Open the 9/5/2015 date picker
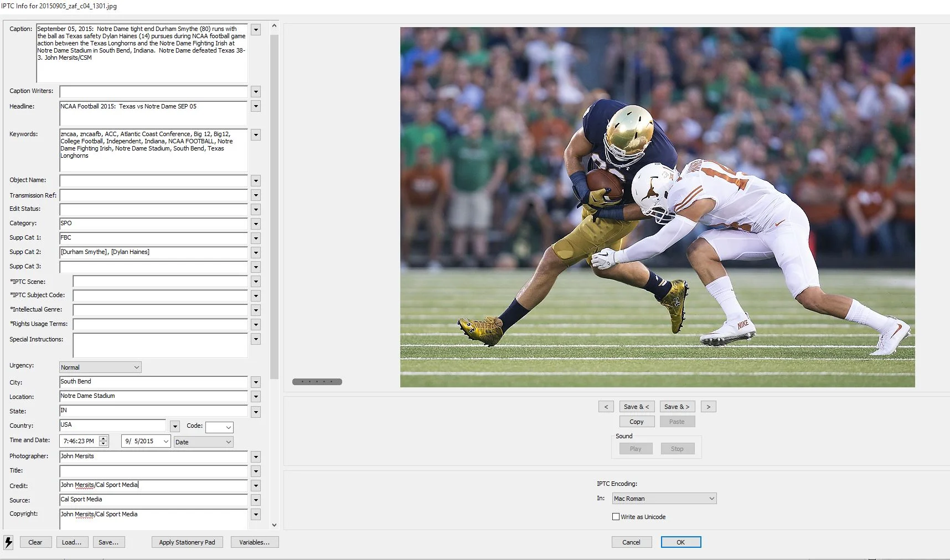The image size is (950, 560). [x=146, y=441]
